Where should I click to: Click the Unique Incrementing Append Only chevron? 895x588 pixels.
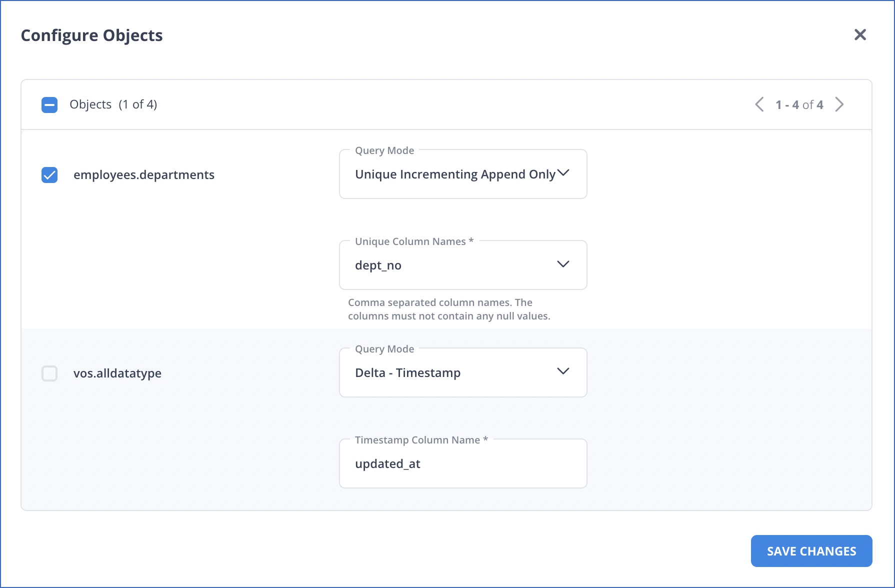tap(564, 173)
